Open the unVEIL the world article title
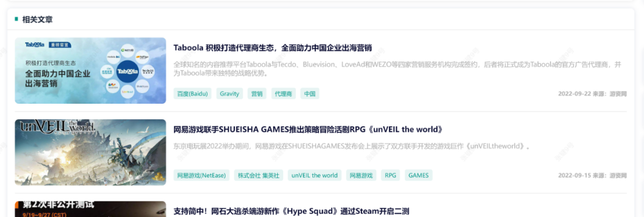644x217 pixels. tap(308, 129)
